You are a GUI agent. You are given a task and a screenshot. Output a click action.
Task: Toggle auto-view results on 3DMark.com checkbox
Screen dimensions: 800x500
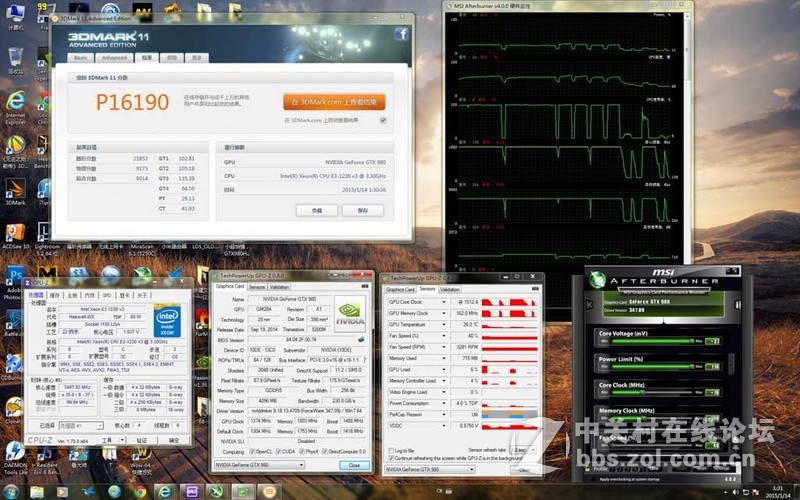(383, 120)
